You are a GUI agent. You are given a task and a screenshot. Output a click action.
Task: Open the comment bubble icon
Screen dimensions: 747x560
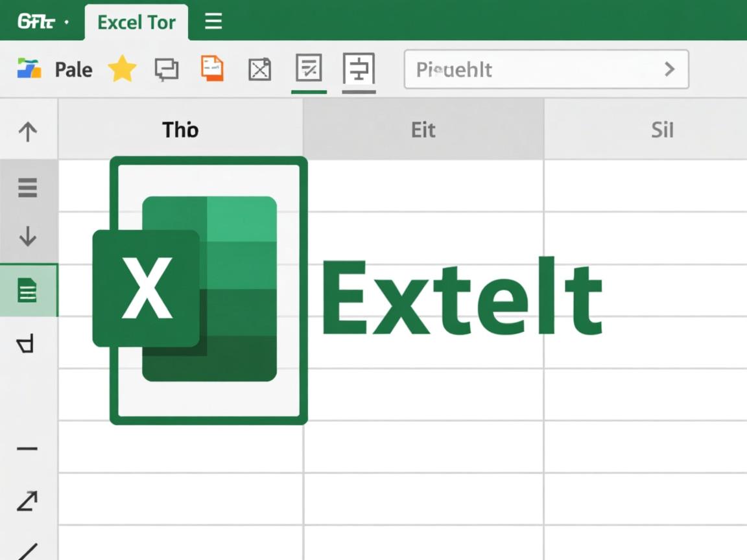click(166, 69)
